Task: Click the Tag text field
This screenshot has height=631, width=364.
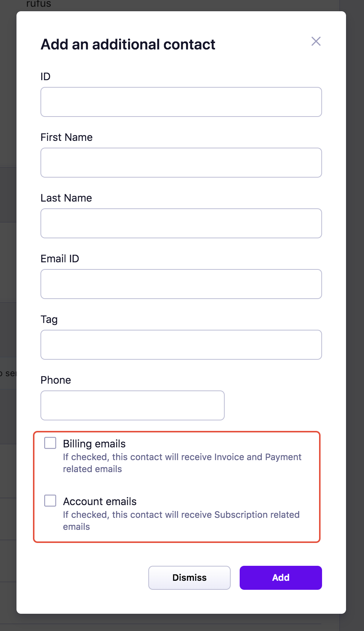Action: (x=181, y=345)
